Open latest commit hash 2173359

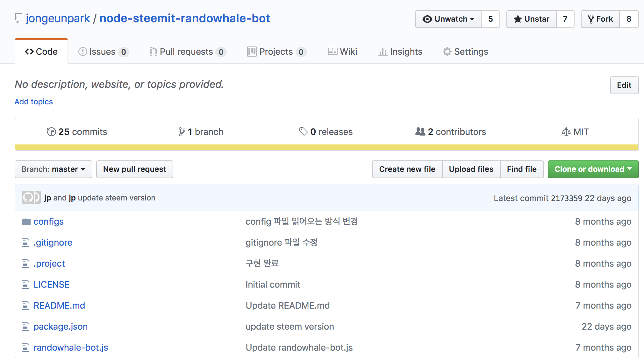pyautogui.click(x=567, y=198)
